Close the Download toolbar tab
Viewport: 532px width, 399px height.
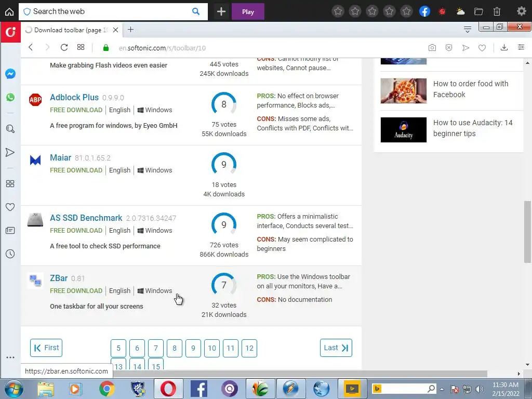(115, 30)
